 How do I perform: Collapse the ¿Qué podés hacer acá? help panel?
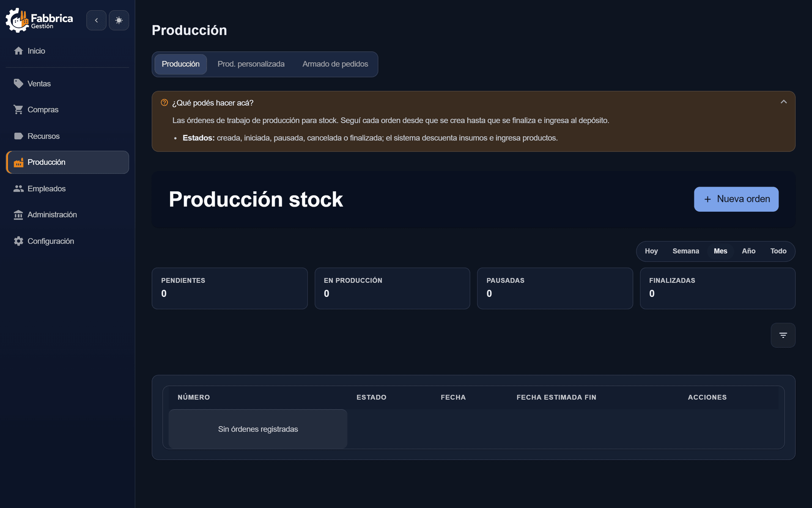tap(783, 102)
